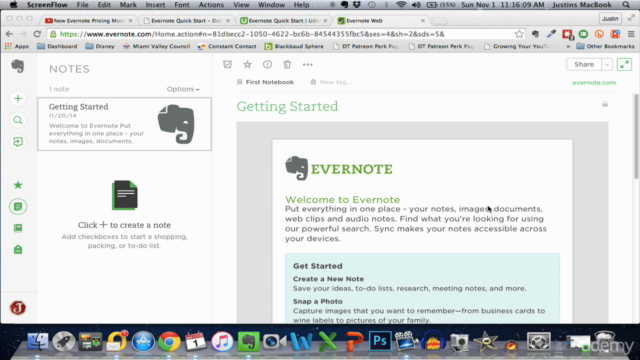Switch to the Evernote Quick Start - Doc tab
Image resolution: width=640 pixels, height=360 pixels.
(186, 20)
